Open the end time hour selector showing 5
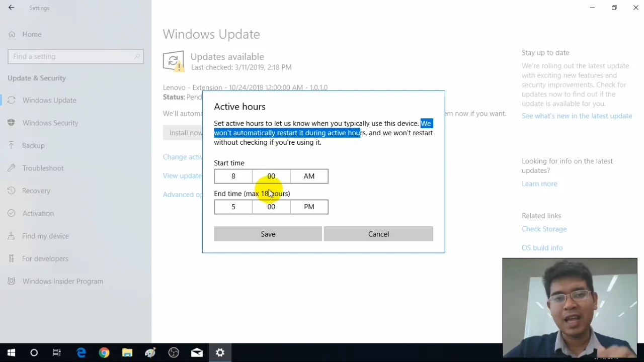The height and width of the screenshot is (362, 644). 233,206
